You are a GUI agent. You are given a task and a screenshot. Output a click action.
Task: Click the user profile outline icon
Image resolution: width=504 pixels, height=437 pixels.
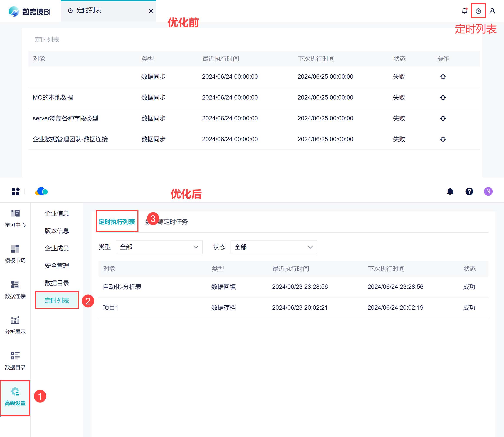coord(492,11)
